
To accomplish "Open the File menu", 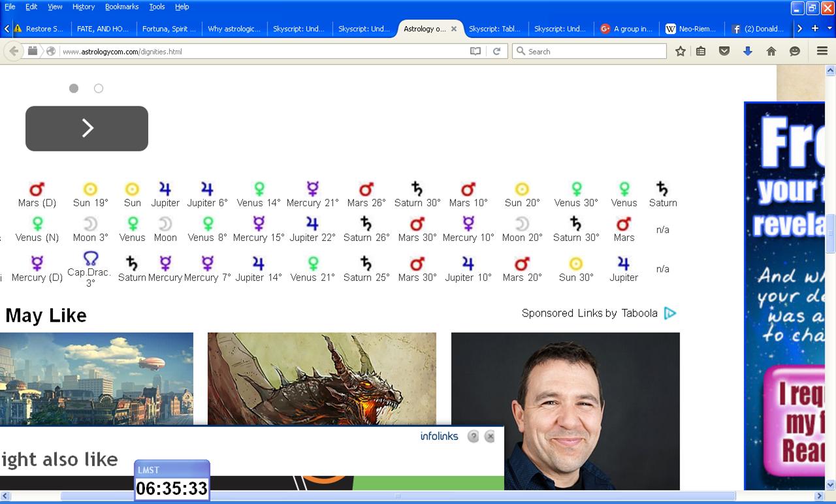I will coord(10,7).
